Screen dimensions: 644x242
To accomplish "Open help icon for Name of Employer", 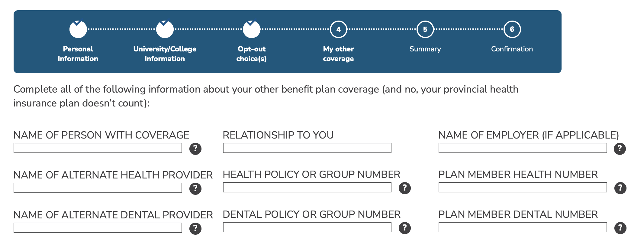I will [620, 149].
